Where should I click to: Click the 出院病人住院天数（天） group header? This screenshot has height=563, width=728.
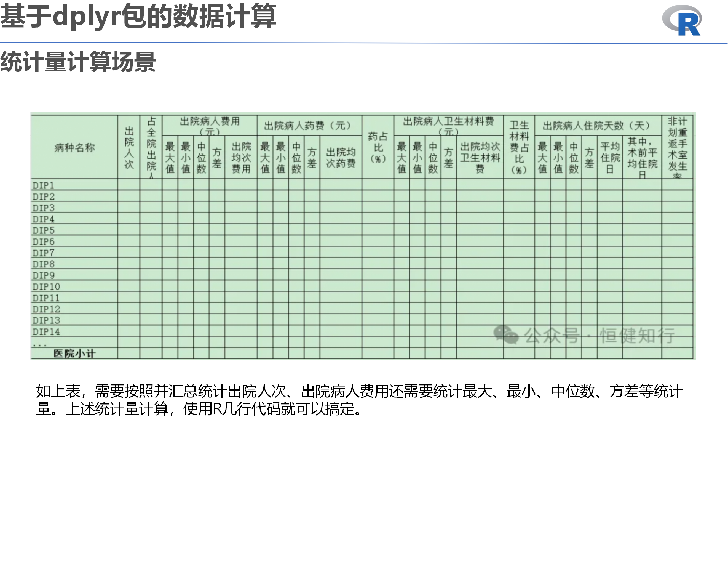tap(598, 125)
